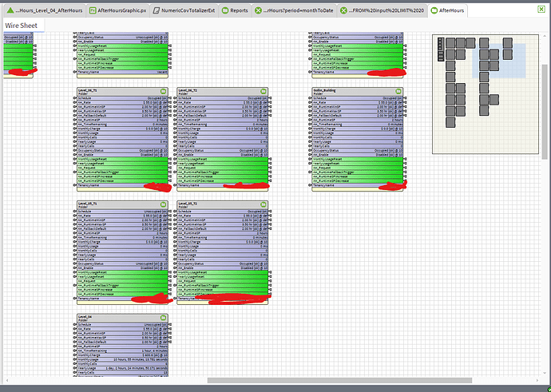The width and height of the screenshot is (551, 392).
Task: Select Schedule row in Level_06_T1 block
Action: click(122, 98)
